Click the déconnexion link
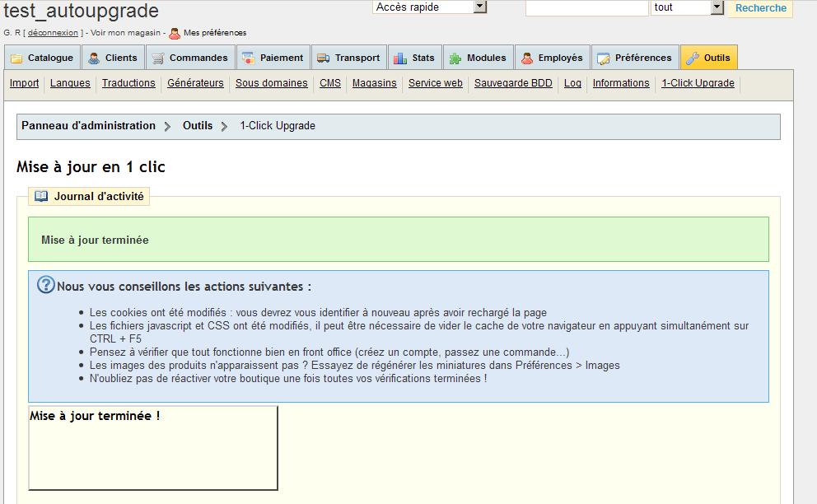817x504 pixels. (x=53, y=32)
